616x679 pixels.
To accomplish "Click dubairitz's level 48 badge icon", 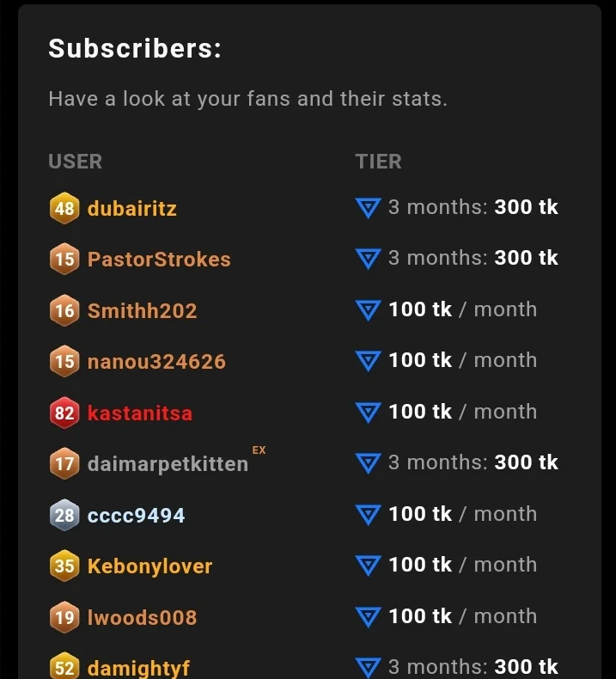I will click(x=64, y=208).
